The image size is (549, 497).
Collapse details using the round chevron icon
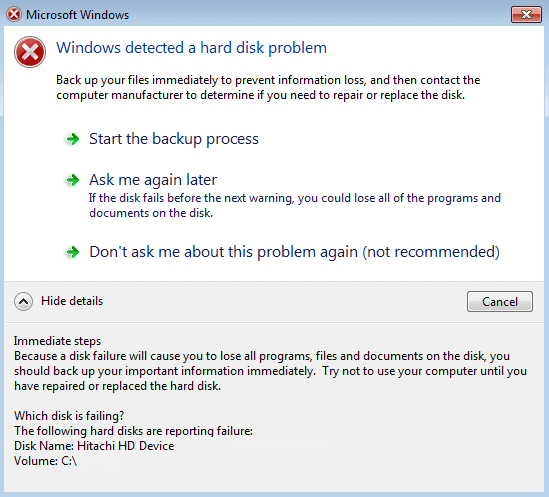[x=23, y=301]
